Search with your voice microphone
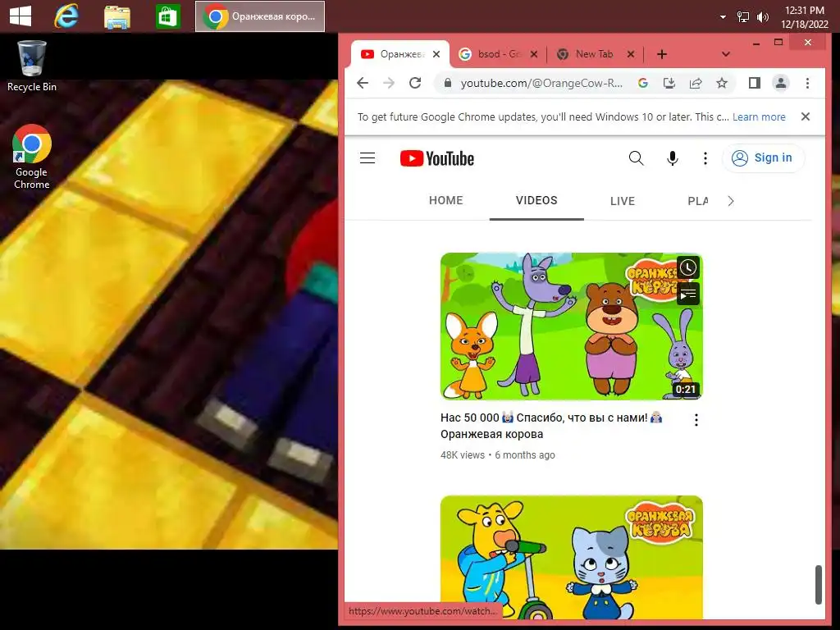The width and height of the screenshot is (840, 630). (673, 158)
